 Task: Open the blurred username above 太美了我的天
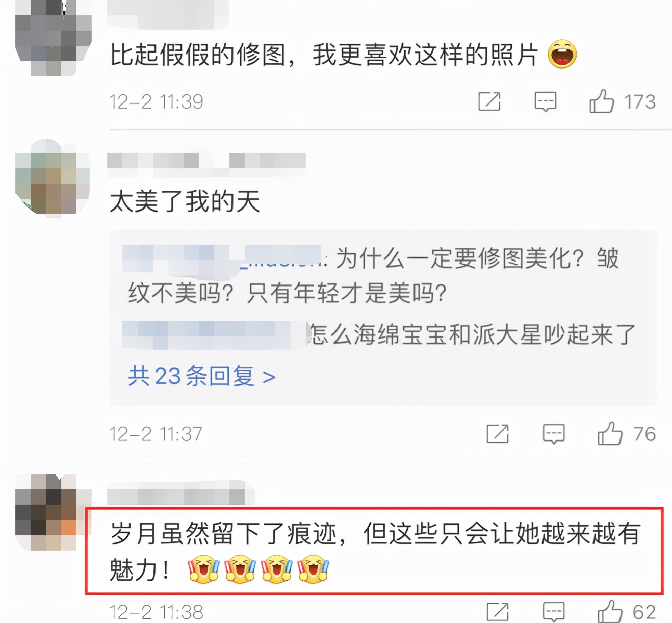[206, 161]
